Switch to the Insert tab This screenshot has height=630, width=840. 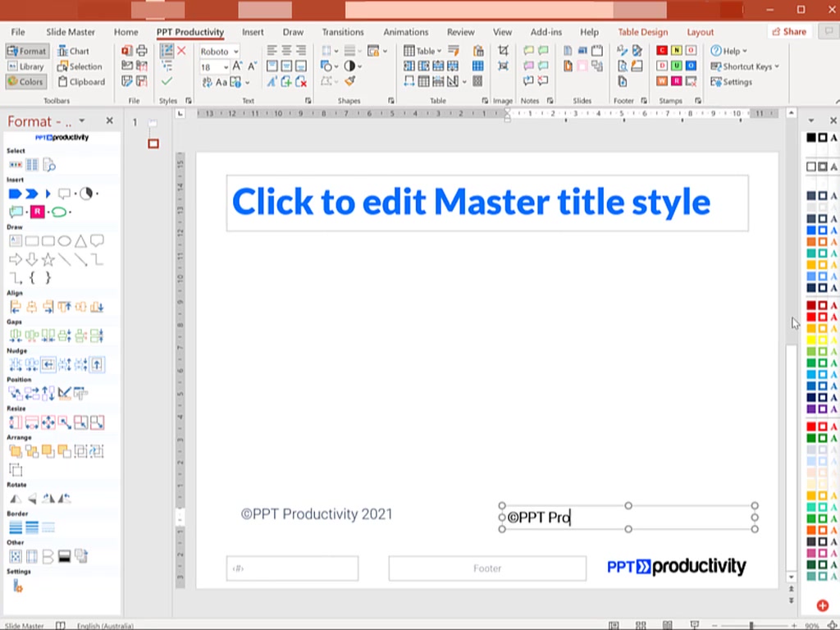coord(253,32)
